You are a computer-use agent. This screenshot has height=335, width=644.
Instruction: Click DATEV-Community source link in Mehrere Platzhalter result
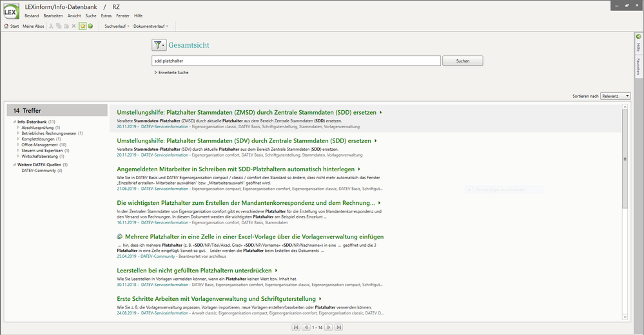pos(158,256)
